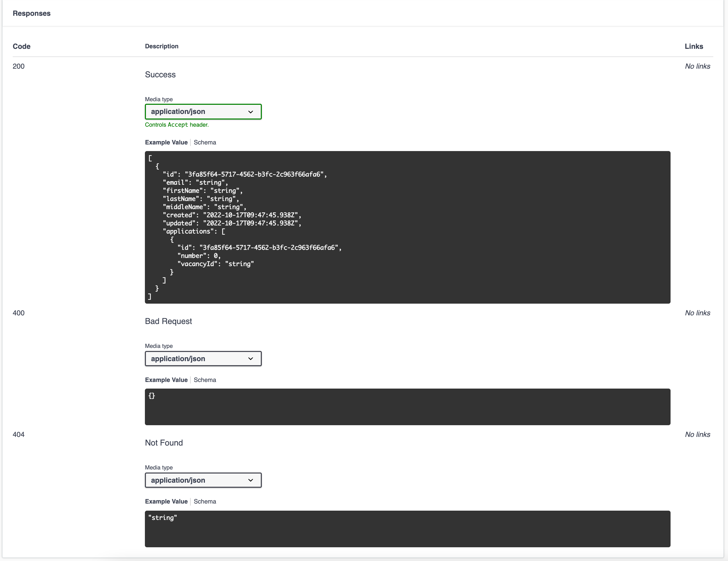Click the 200 Success example JSON code block
728x561 pixels.
tap(407, 227)
